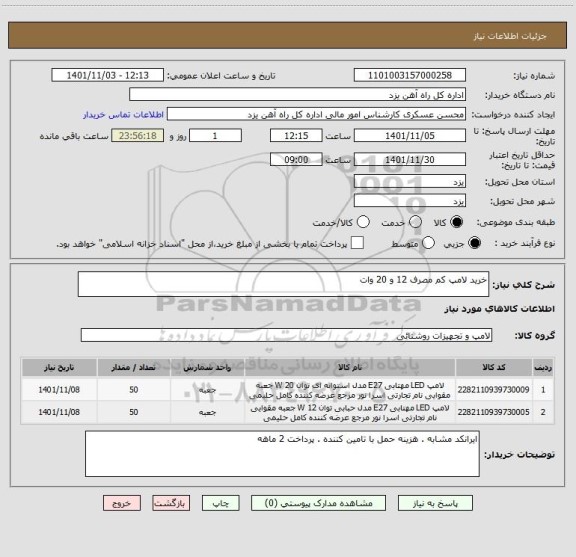Image resolution: width=576 pixels, height=557 pixels.
Task: Click the response deadline date 1401/11/05
Action: point(410,135)
